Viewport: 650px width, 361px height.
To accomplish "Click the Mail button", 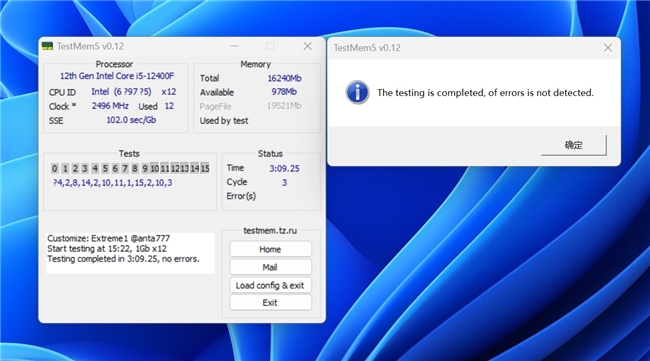I will click(270, 267).
